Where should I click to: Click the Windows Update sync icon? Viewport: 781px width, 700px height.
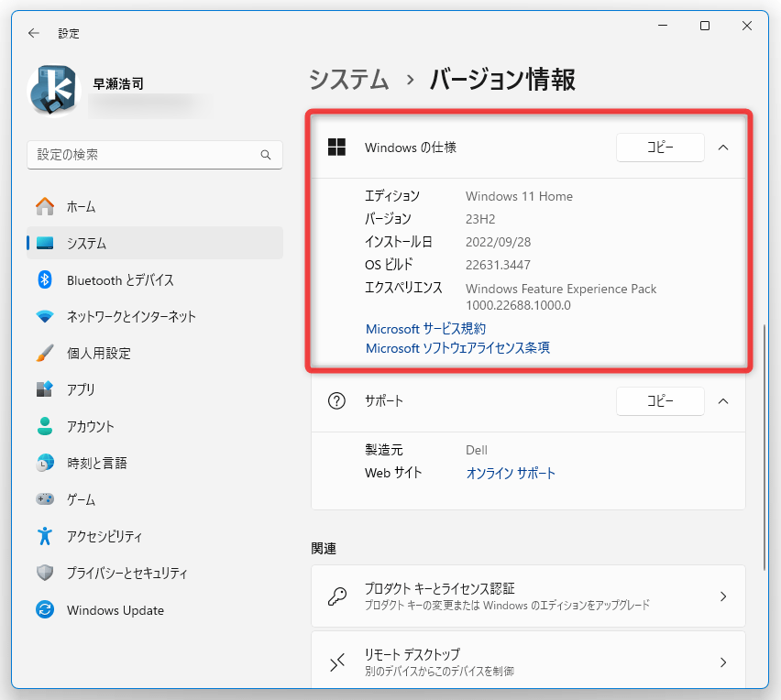coord(45,610)
